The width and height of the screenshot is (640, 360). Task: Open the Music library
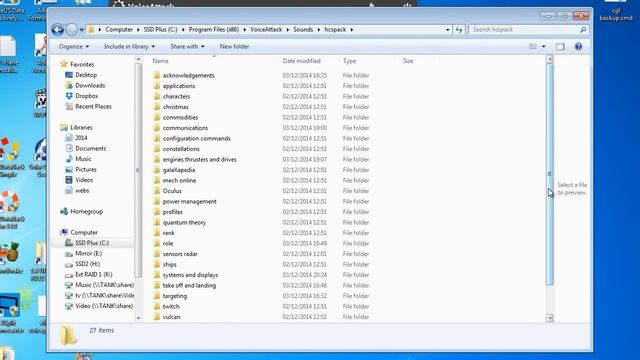click(83, 159)
